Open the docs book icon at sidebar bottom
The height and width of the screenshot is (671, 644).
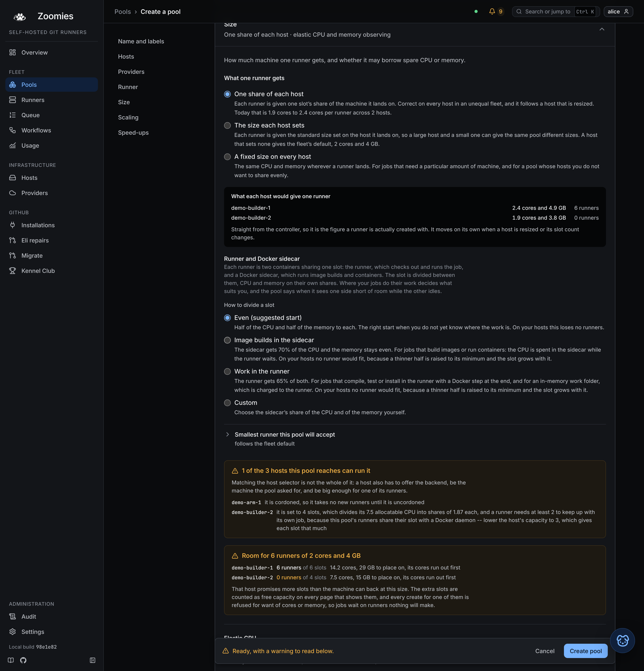click(x=11, y=660)
